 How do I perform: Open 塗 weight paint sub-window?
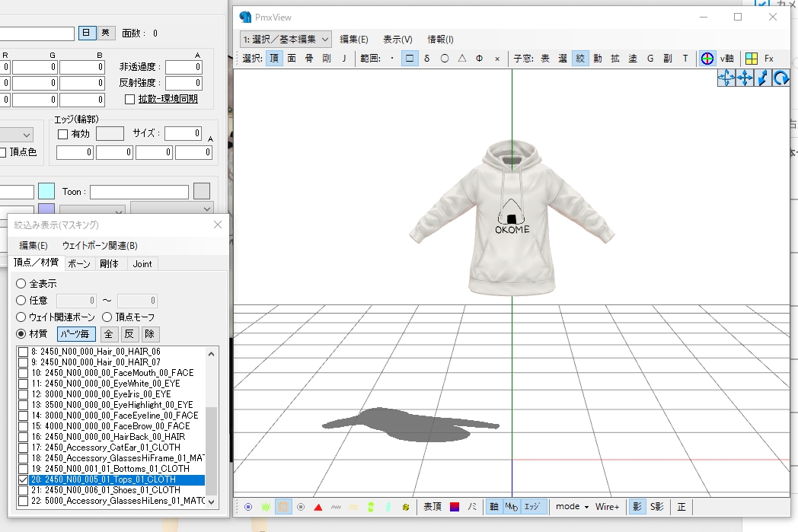633,59
